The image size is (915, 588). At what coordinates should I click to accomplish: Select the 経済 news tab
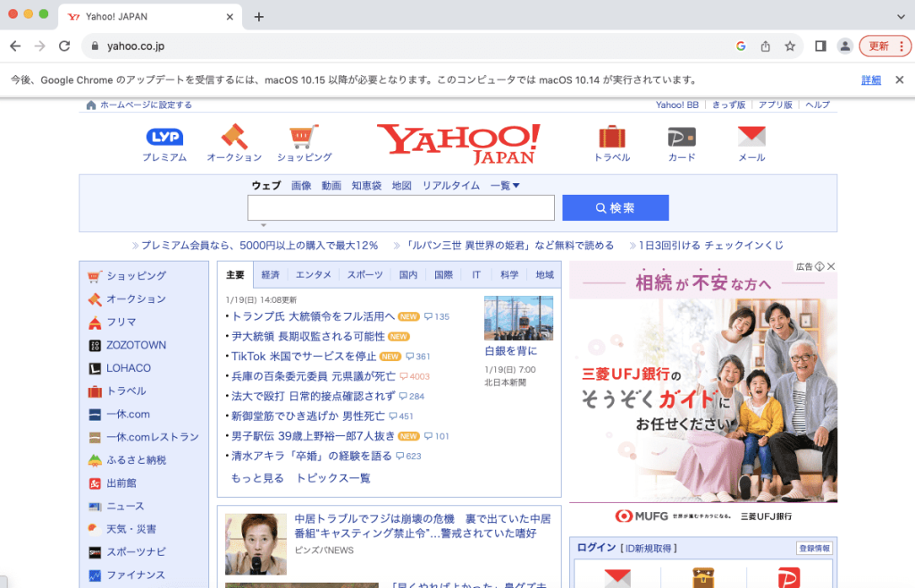(x=270, y=274)
